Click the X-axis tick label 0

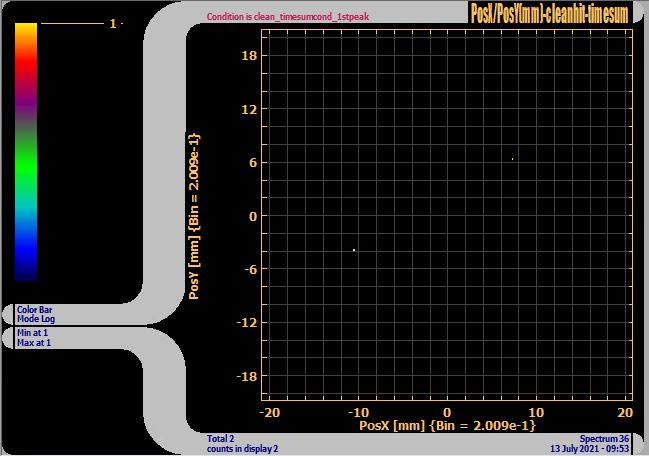point(447,412)
